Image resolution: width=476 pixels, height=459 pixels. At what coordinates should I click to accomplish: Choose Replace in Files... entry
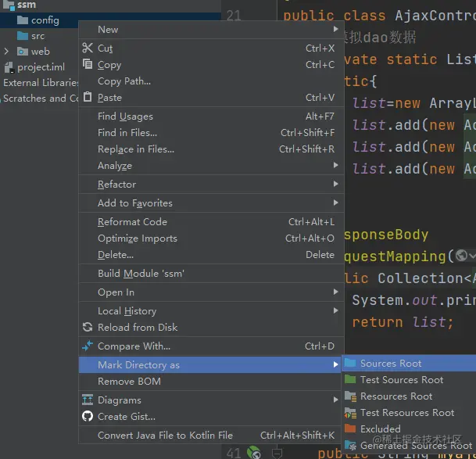pyautogui.click(x=211, y=149)
